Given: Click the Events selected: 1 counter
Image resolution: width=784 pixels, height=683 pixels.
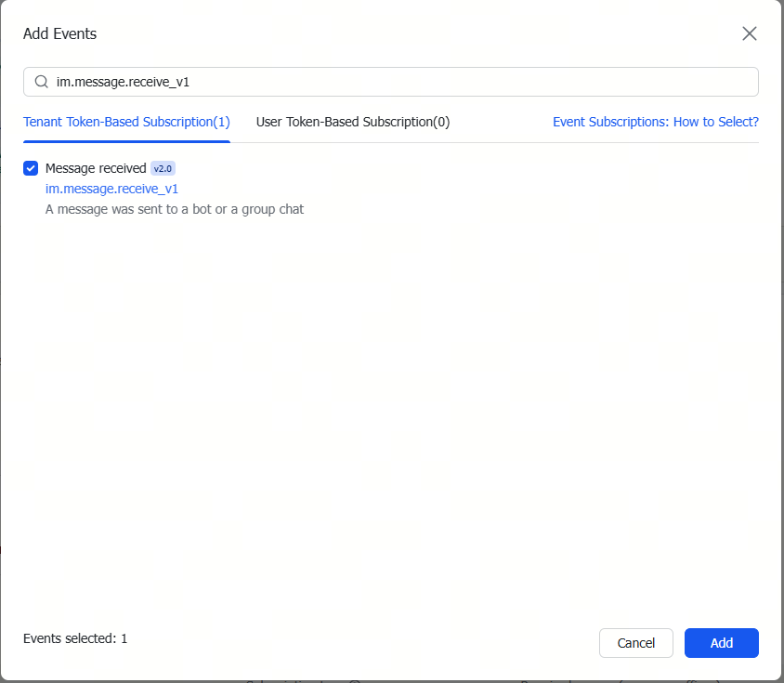Looking at the screenshot, I should point(75,638).
